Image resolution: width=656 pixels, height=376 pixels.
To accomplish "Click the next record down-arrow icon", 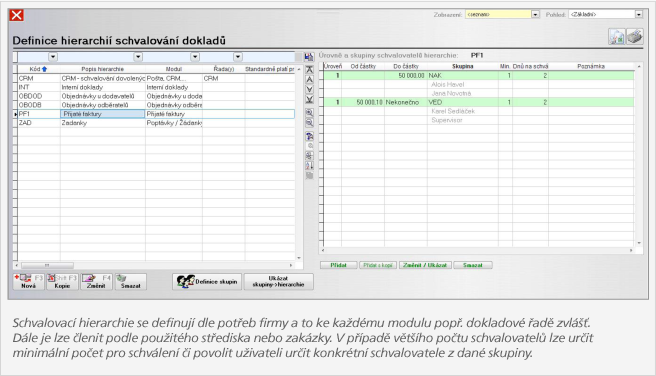I will (x=310, y=90).
